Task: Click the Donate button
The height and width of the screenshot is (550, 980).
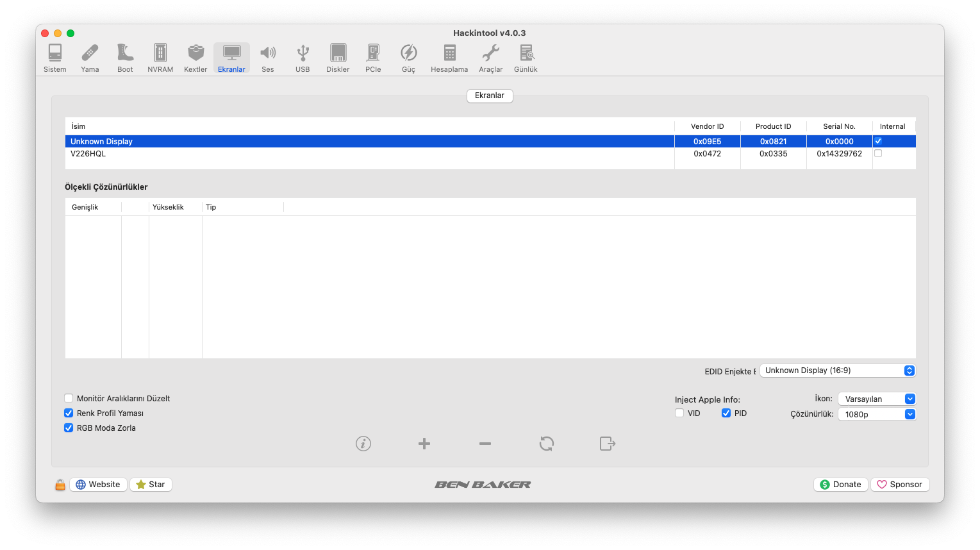Action: click(x=841, y=485)
